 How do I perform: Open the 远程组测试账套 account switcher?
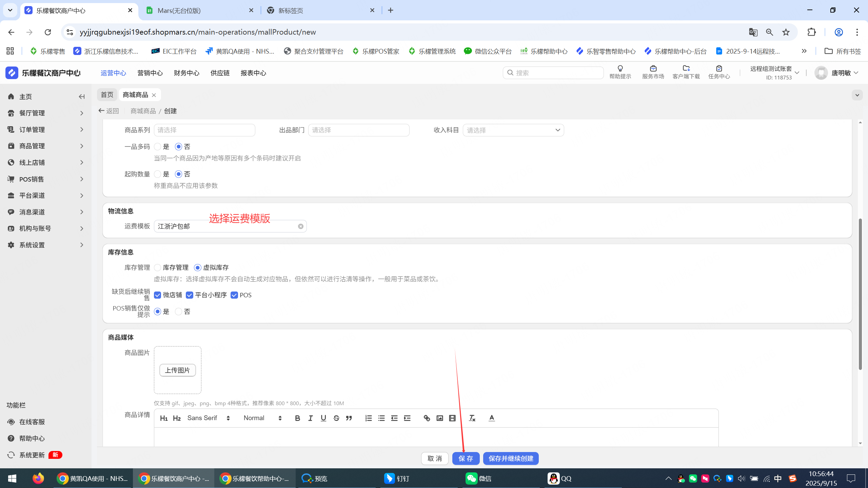click(774, 73)
